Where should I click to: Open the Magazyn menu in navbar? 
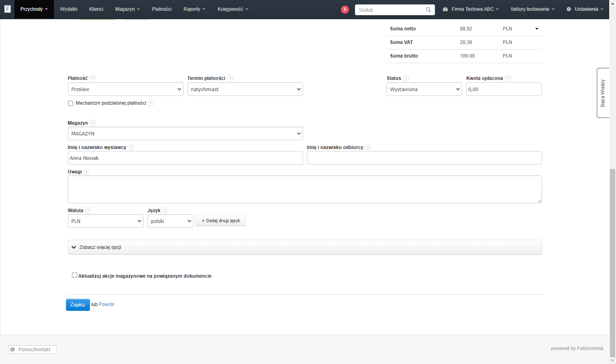click(128, 9)
